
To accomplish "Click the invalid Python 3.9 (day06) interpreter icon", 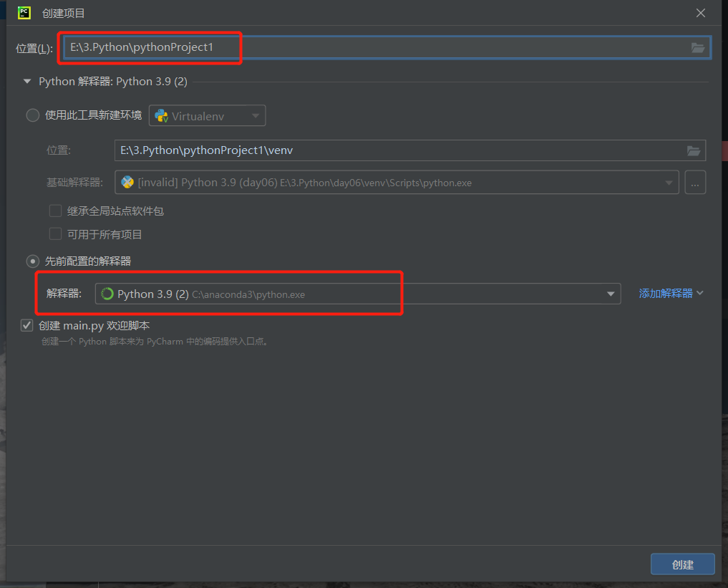I will 127,182.
